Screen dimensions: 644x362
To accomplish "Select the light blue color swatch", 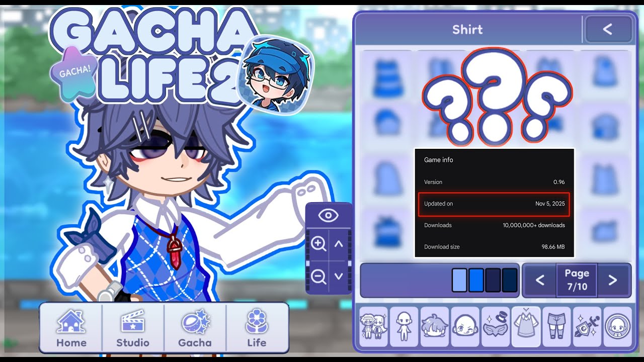I will [459, 280].
